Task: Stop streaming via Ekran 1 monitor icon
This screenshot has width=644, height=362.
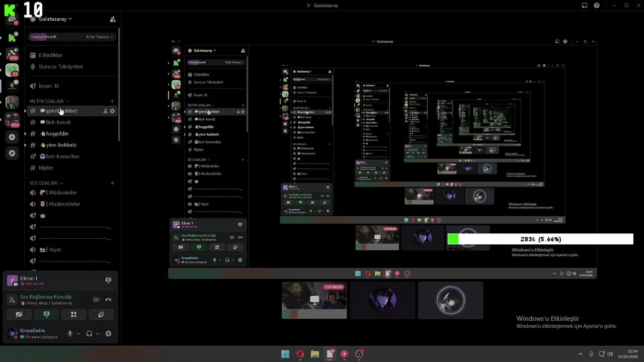Action: pyautogui.click(x=108, y=280)
